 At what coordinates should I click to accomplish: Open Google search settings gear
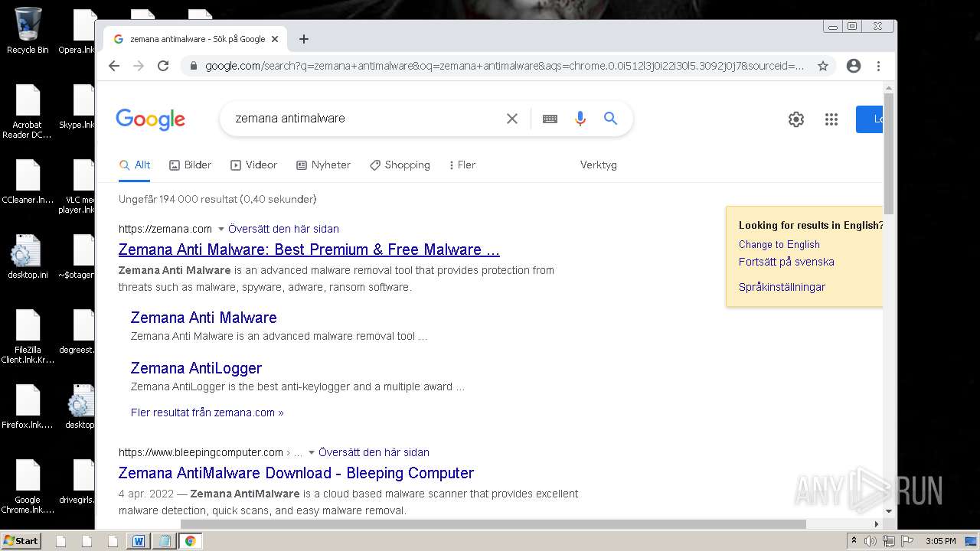(x=796, y=119)
